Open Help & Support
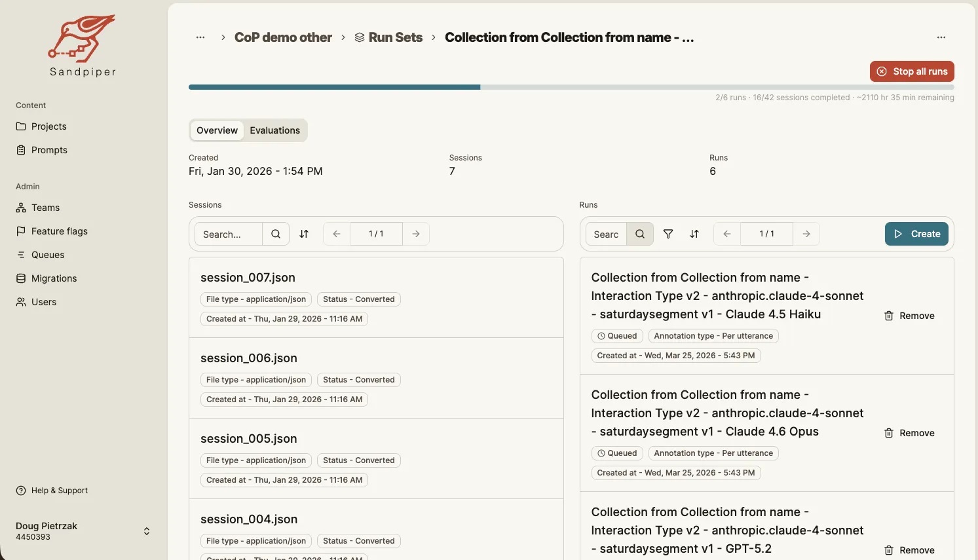This screenshot has height=560, width=978. pos(52,491)
